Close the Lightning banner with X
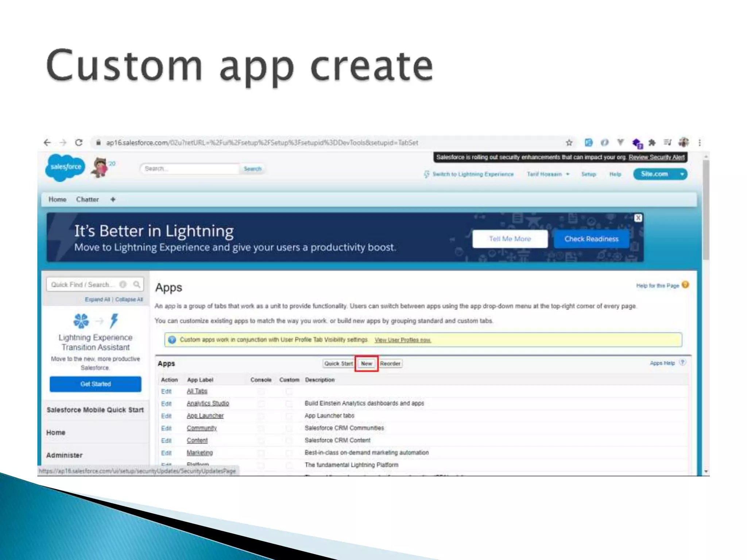Image resolution: width=747 pixels, height=560 pixels. (x=638, y=218)
